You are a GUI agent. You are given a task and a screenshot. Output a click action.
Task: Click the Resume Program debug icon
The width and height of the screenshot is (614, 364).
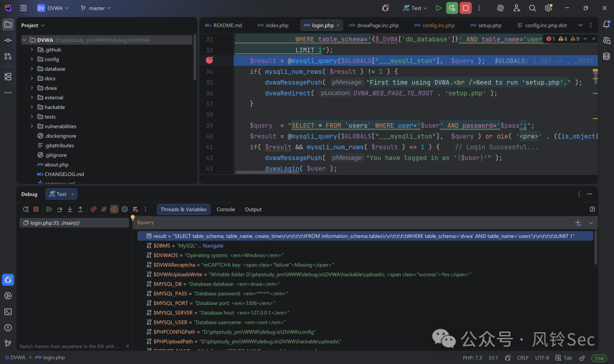49,209
